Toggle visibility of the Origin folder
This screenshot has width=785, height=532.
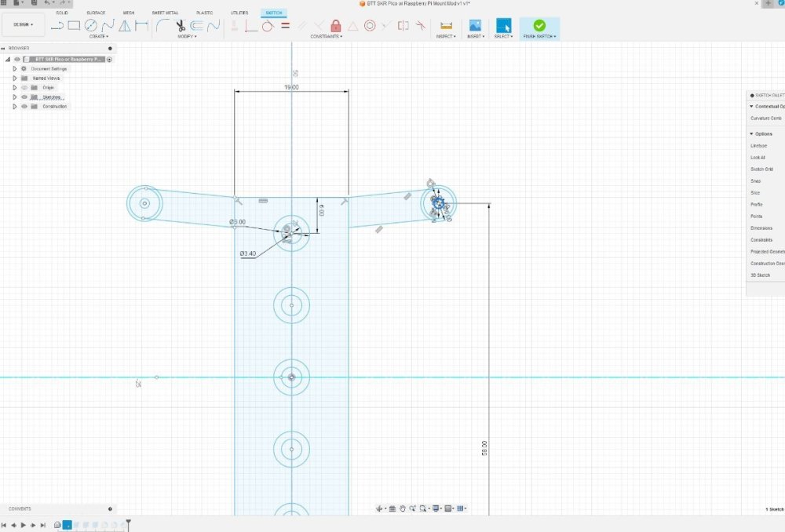point(24,88)
